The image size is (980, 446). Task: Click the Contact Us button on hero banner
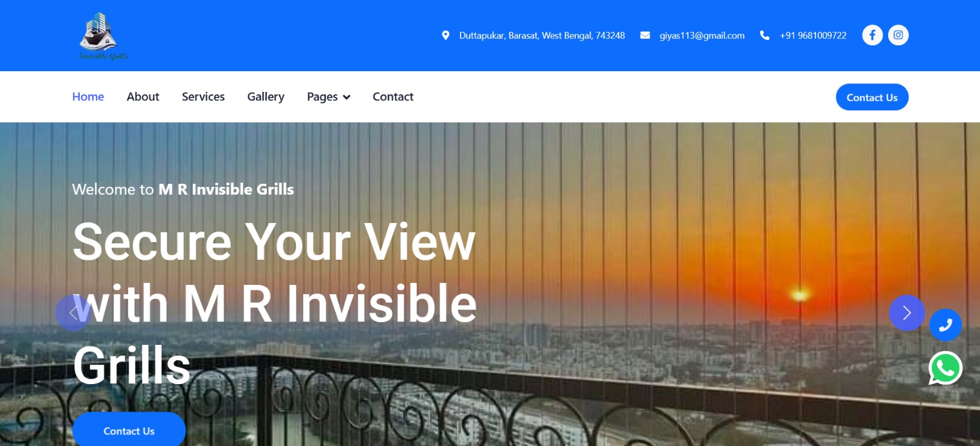129,431
